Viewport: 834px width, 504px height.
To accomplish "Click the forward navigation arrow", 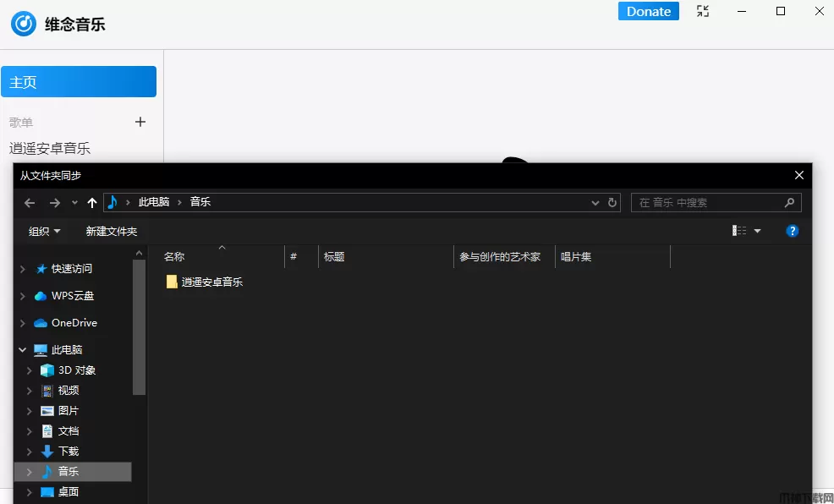I will pyautogui.click(x=55, y=203).
